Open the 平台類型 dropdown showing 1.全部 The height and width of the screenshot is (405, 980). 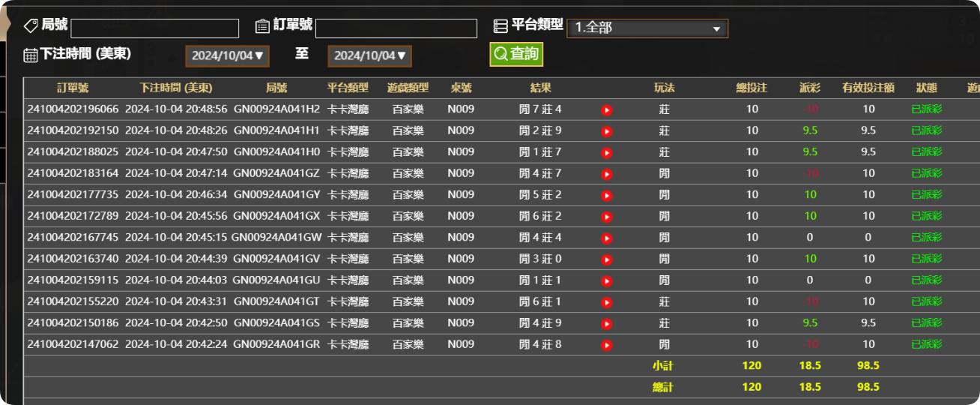coord(647,28)
